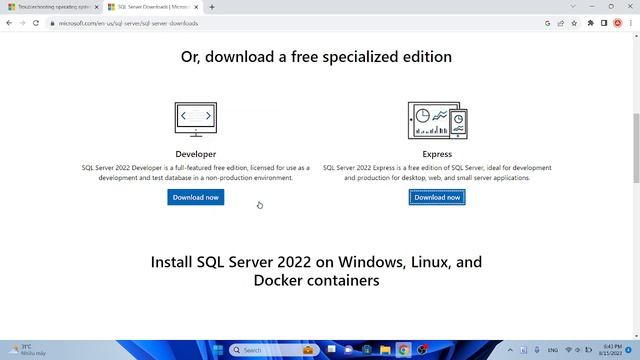The image size is (640, 360).
Task: View site info via padlock icon
Action: point(52,24)
